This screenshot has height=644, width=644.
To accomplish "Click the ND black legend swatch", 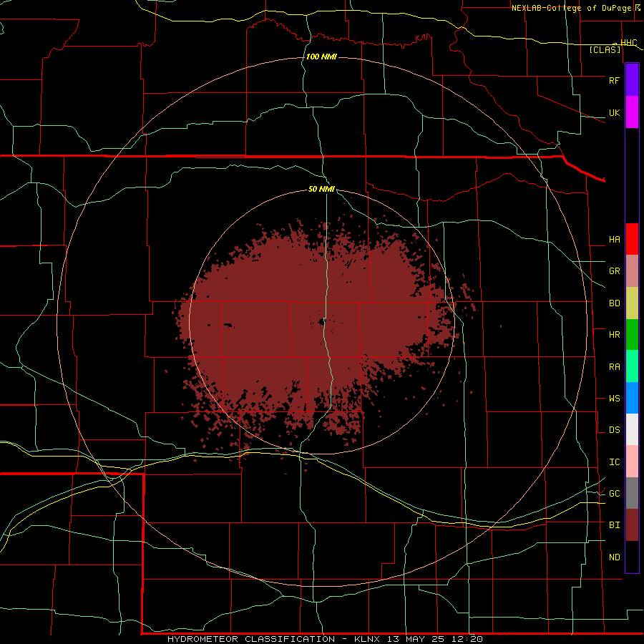I will [632, 557].
